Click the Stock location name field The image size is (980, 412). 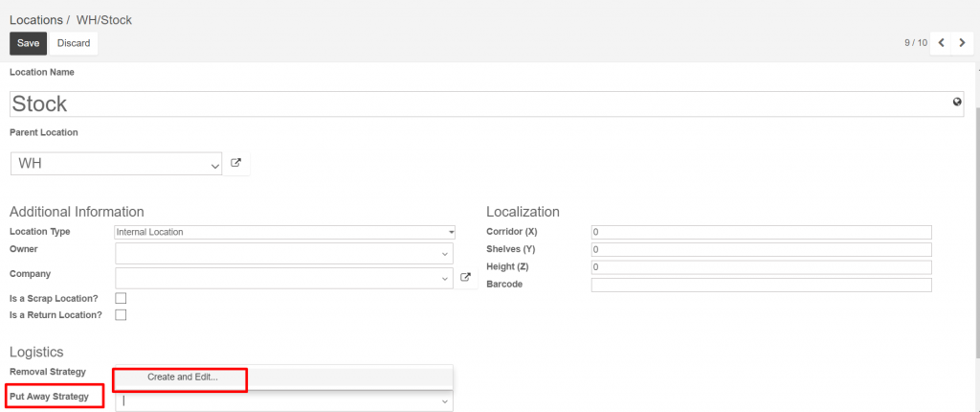click(486, 103)
